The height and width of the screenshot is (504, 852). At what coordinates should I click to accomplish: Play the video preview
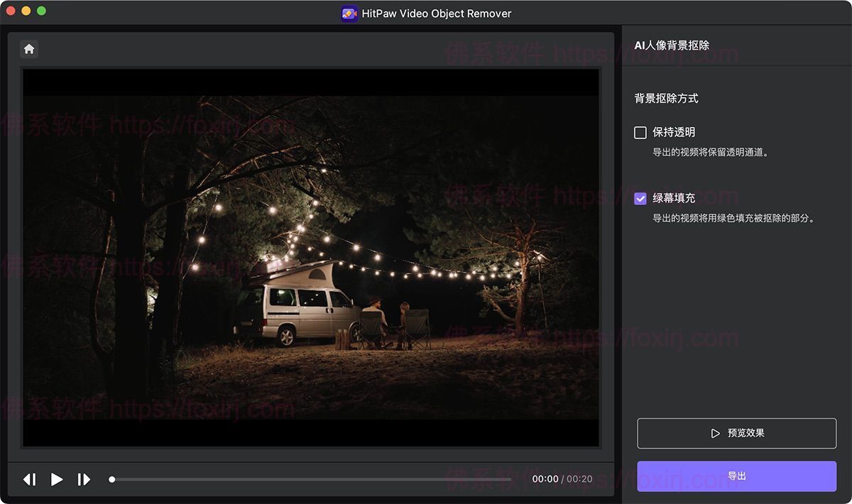(57, 480)
